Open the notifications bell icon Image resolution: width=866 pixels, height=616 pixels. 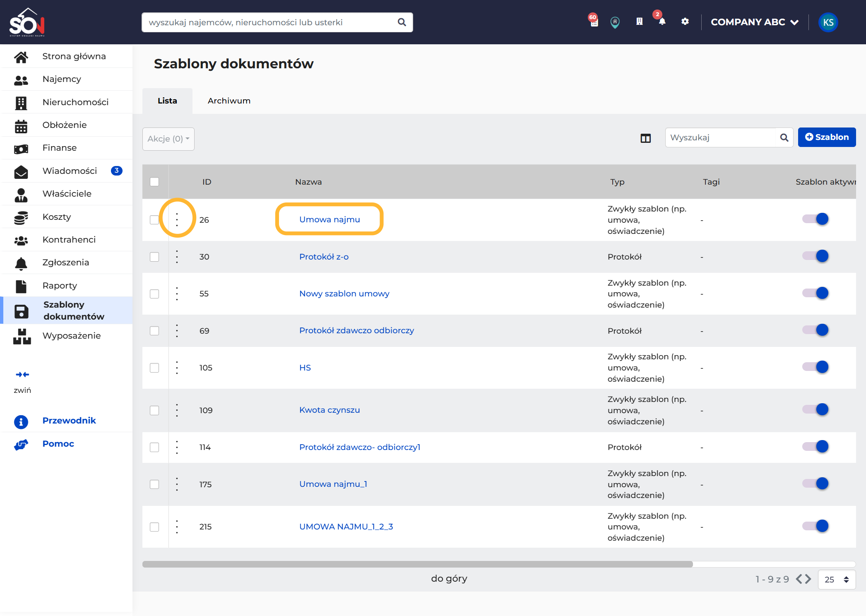point(662,22)
